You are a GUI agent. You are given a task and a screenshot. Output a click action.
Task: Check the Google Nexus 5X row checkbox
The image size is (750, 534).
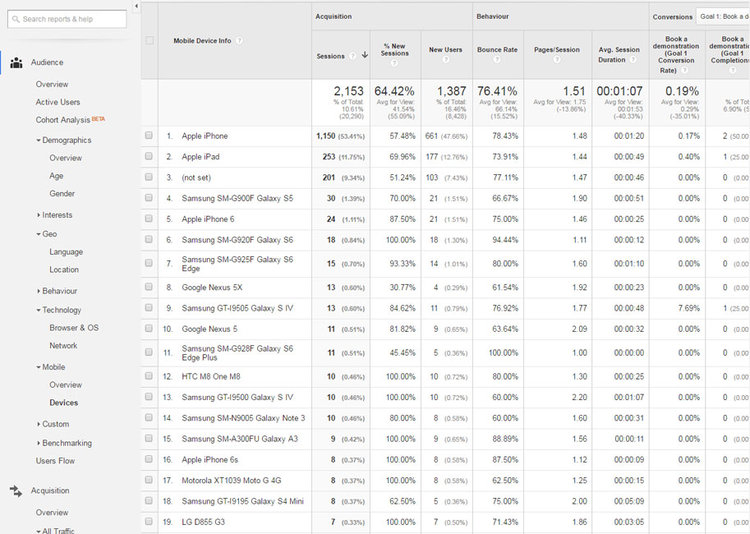point(149,287)
